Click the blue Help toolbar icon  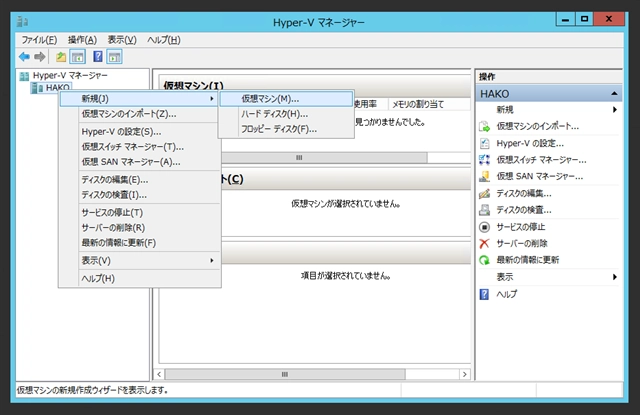pos(98,57)
